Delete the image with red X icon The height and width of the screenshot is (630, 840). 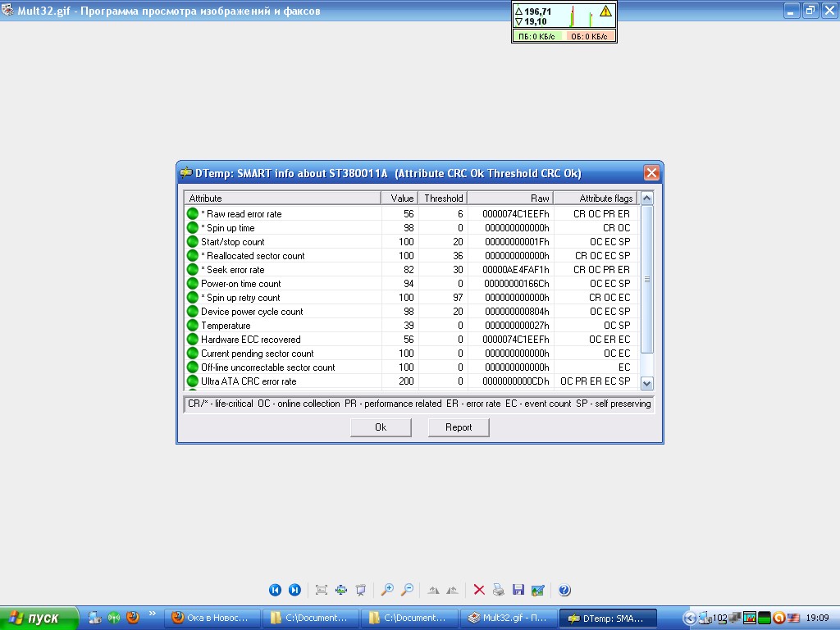coord(479,590)
